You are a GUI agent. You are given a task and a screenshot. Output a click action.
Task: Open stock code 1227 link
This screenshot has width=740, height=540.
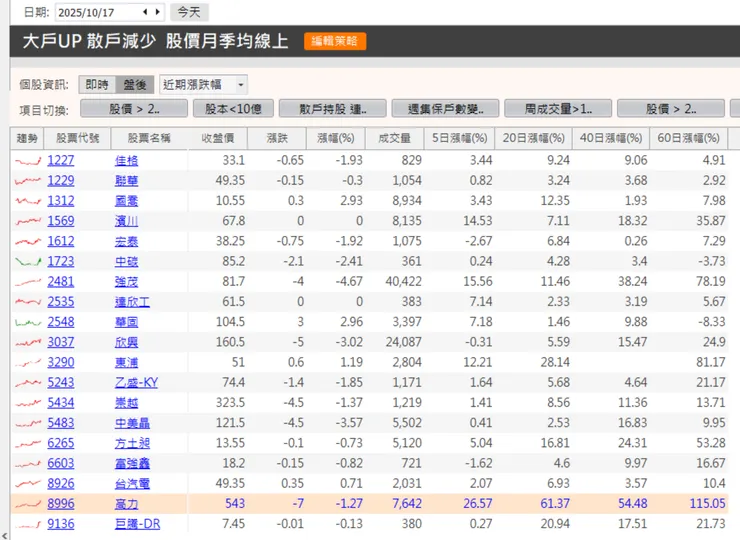61,160
